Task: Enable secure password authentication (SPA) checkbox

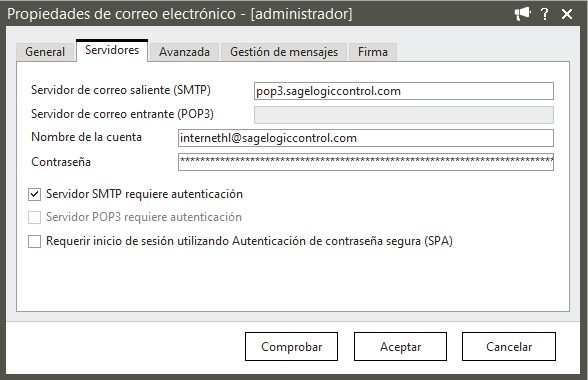Action: [34, 241]
